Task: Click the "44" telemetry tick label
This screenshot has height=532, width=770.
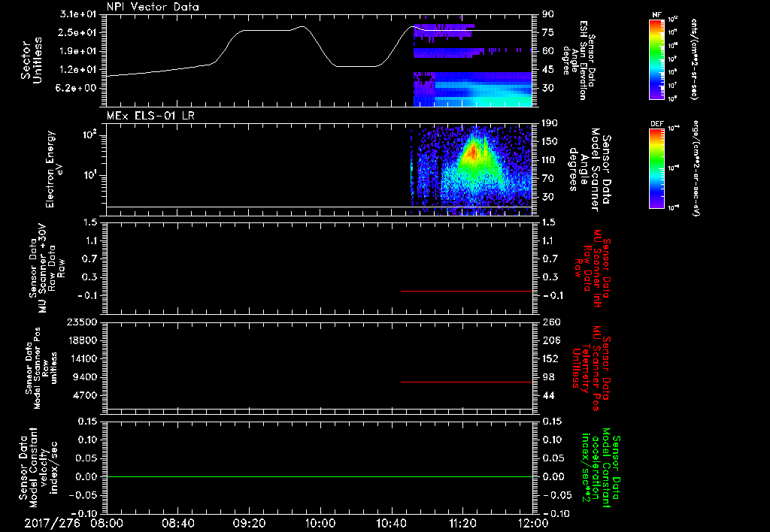Action: [548, 395]
